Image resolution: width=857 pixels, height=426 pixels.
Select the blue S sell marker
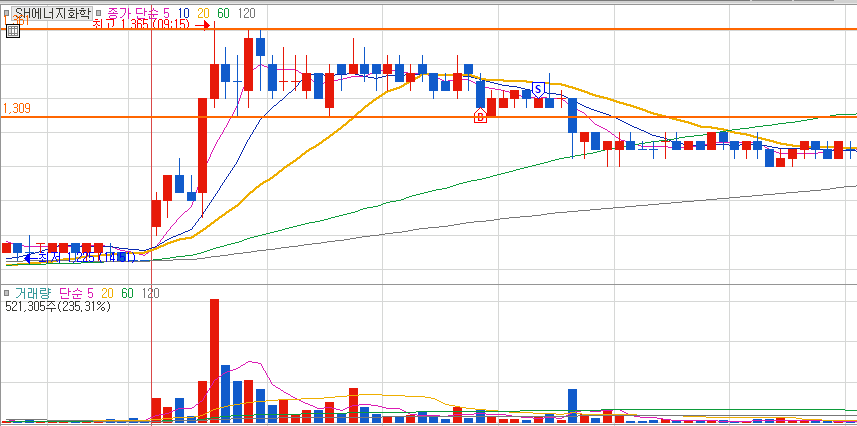click(x=538, y=89)
